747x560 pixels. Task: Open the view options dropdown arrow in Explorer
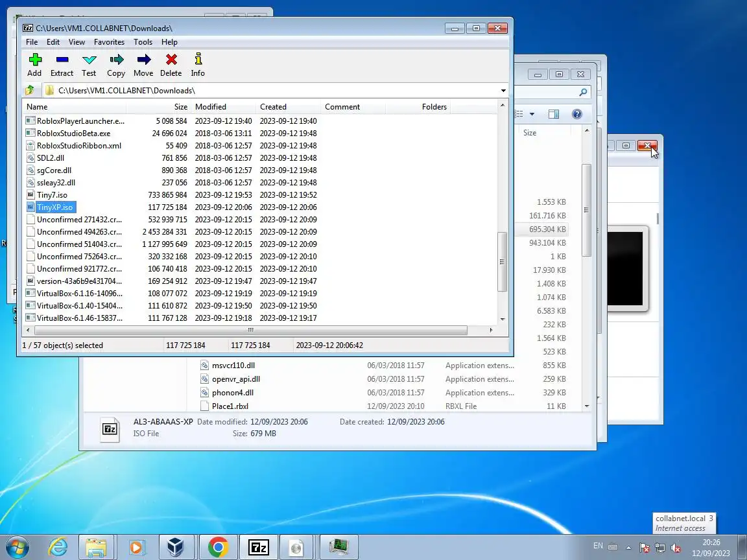point(532,114)
